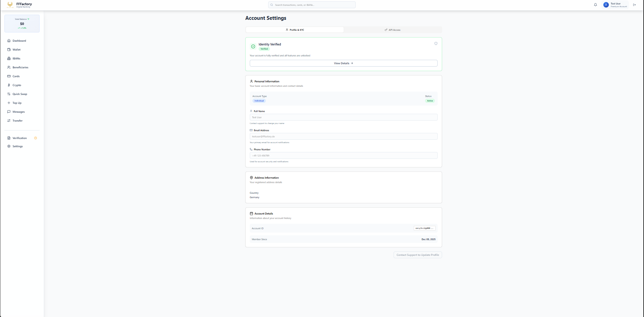The image size is (644, 317).
Task: Select the Profile & KYC tab
Action: point(295,30)
